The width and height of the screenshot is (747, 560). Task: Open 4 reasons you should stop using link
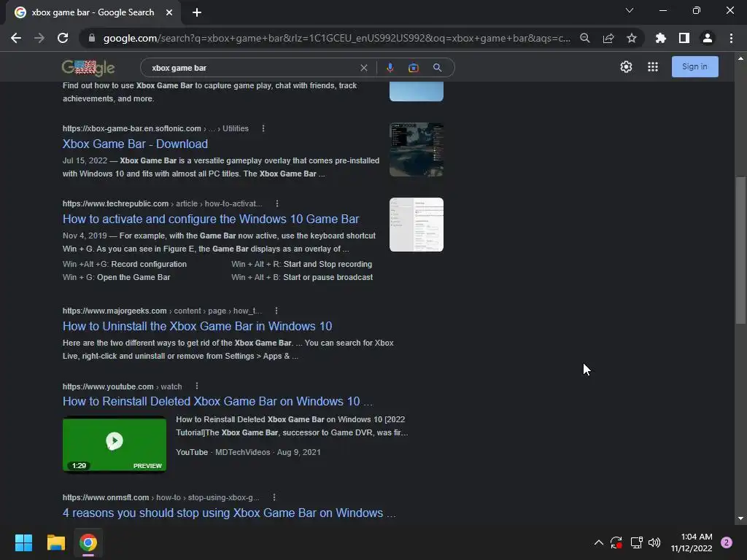coord(229,513)
